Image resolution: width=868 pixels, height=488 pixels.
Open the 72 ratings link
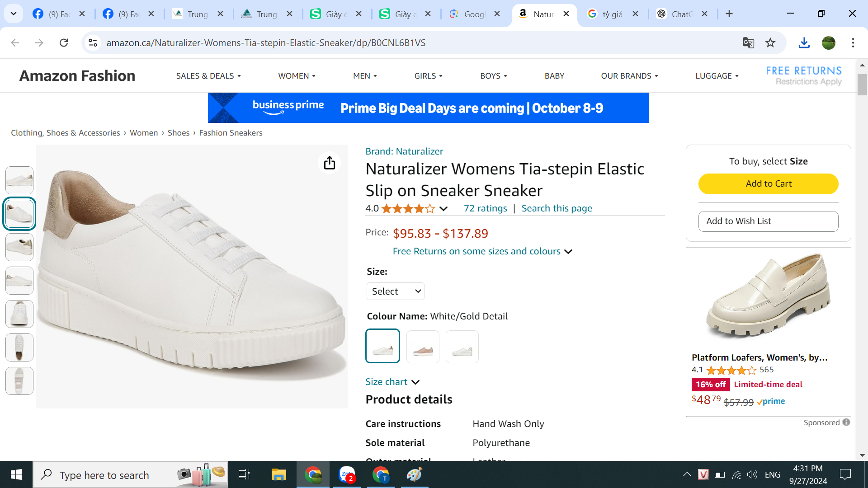click(485, 208)
